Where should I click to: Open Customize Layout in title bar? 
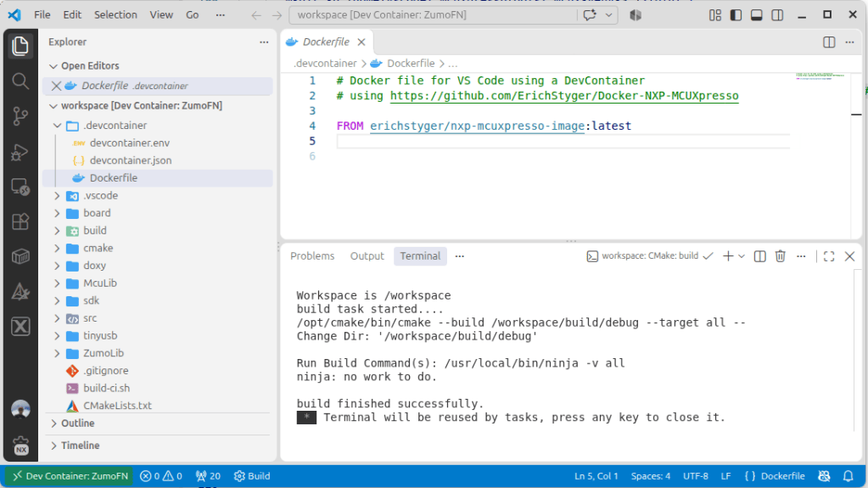coord(715,15)
